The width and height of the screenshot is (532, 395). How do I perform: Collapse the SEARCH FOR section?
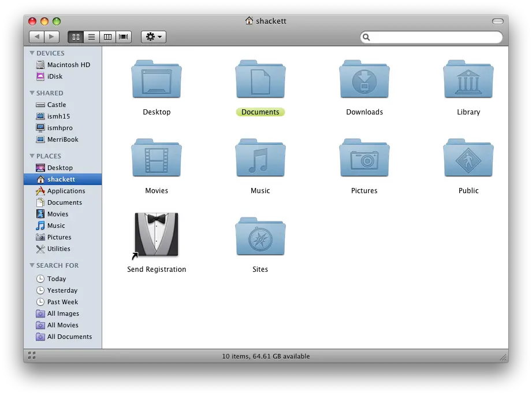tap(32, 265)
